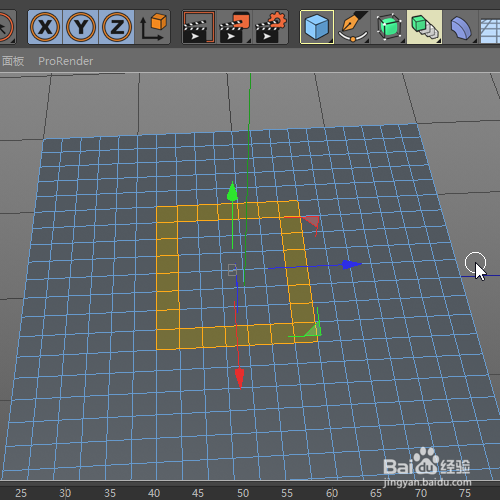This screenshot has height=500, width=500.
Task: Add a Subdivision Surface generator
Action: coord(389,27)
